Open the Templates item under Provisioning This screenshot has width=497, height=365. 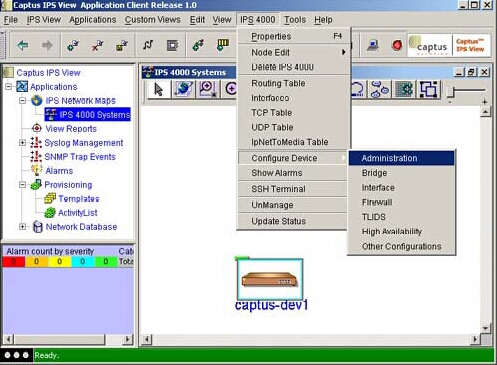pos(79,199)
